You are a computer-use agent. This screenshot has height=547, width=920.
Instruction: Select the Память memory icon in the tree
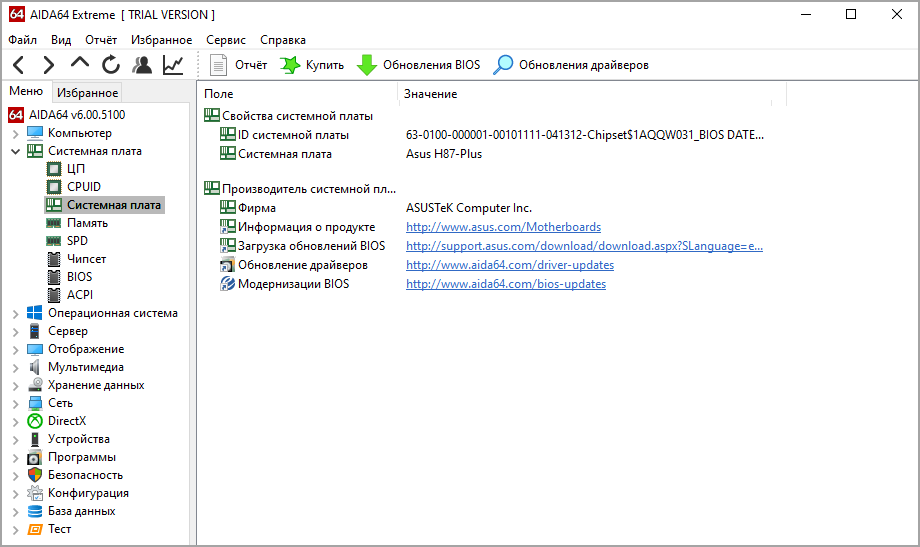[54, 223]
